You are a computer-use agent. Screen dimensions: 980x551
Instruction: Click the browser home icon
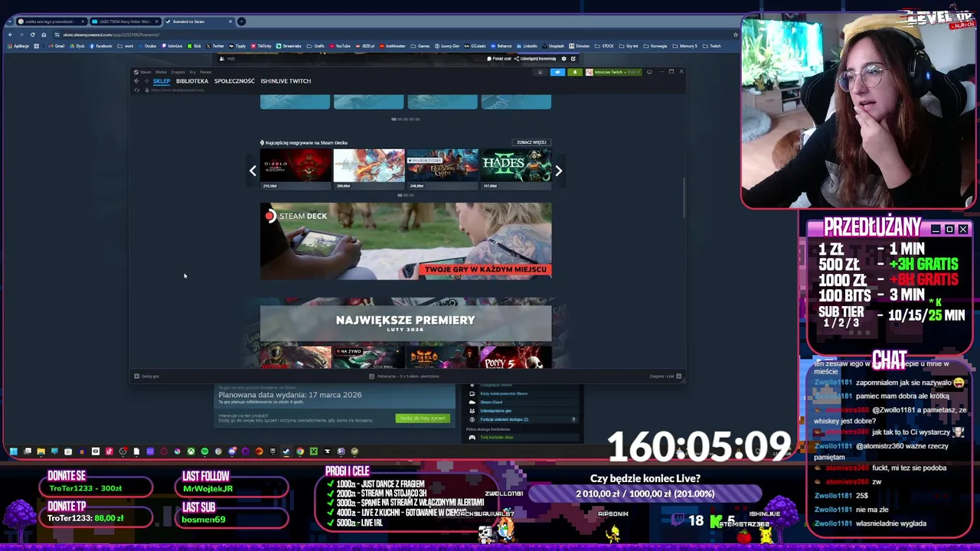tap(44, 34)
